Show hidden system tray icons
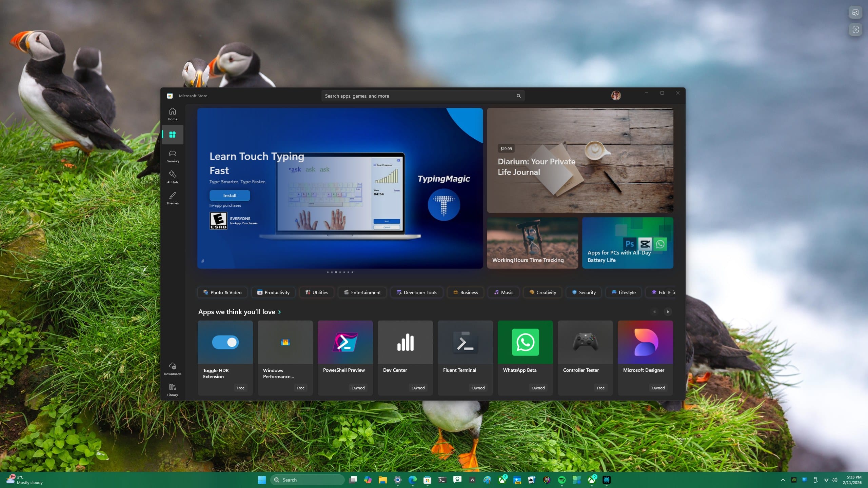 point(783,480)
